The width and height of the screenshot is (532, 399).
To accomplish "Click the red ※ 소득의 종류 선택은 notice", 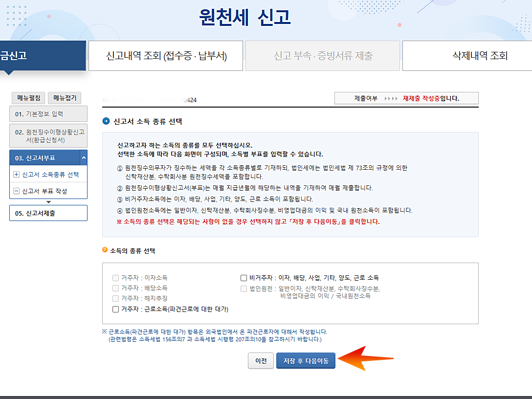I will 248,222.
